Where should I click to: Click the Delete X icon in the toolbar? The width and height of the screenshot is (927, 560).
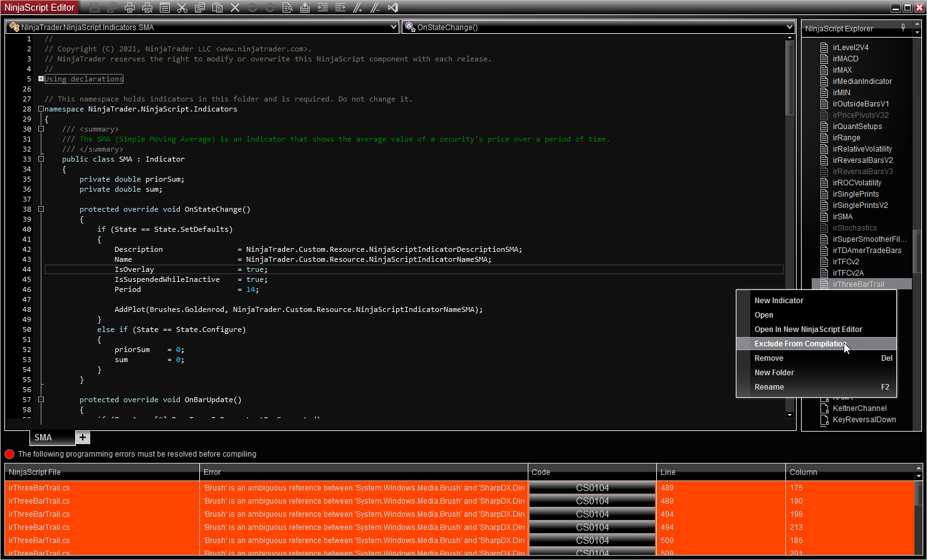click(235, 8)
